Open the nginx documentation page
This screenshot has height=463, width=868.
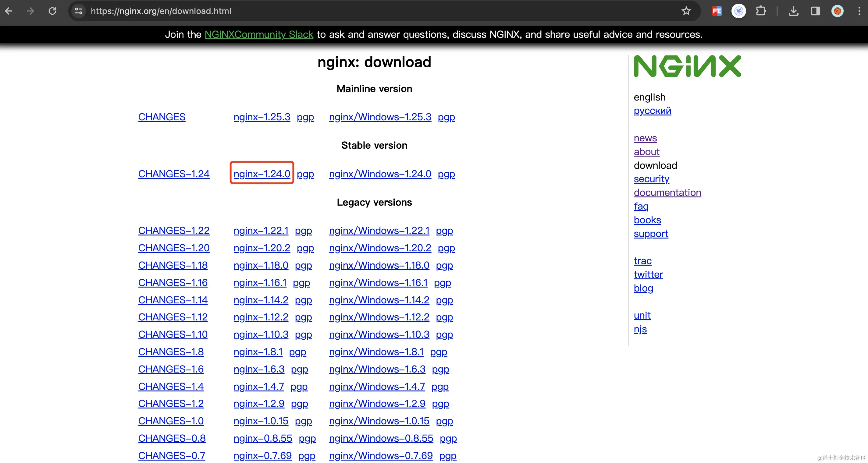[x=667, y=192]
